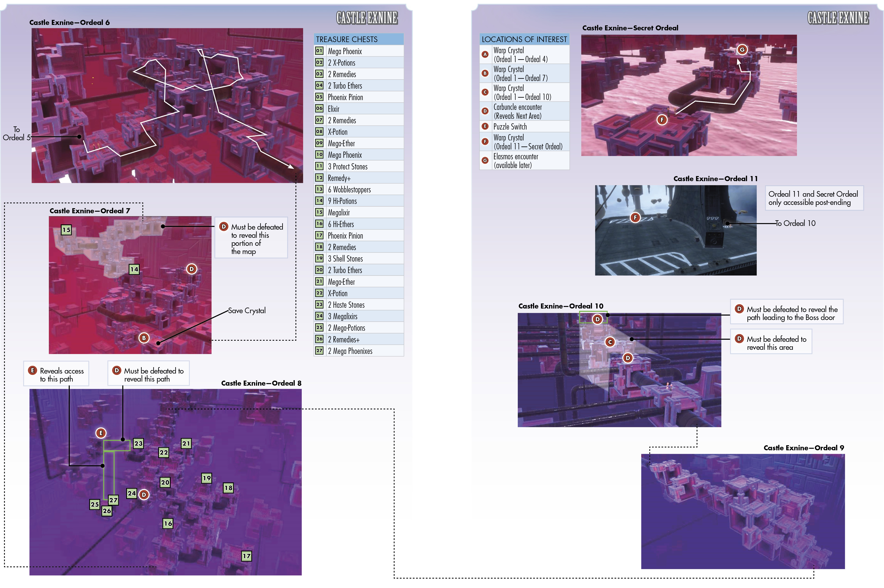Image resolution: width=884 pixels, height=588 pixels.
Task: Select "3 Shell Stones" in the Treasure Chests list
Action: pos(359,259)
